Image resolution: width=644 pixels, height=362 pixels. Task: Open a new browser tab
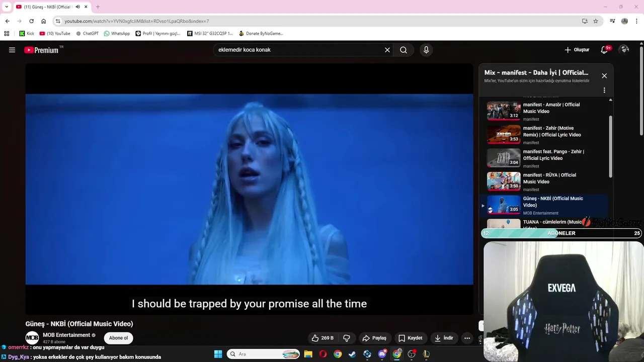[x=98, y=7]
